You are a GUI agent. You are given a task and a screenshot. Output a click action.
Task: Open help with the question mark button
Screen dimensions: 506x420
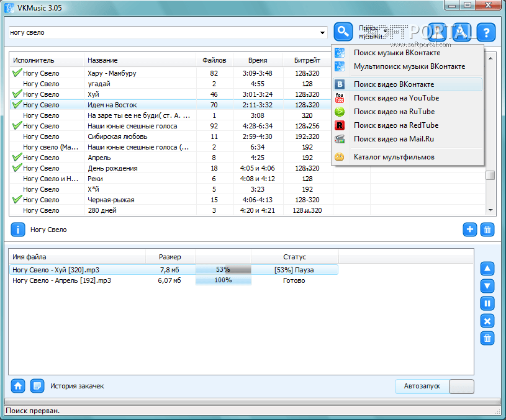[486, 32]
